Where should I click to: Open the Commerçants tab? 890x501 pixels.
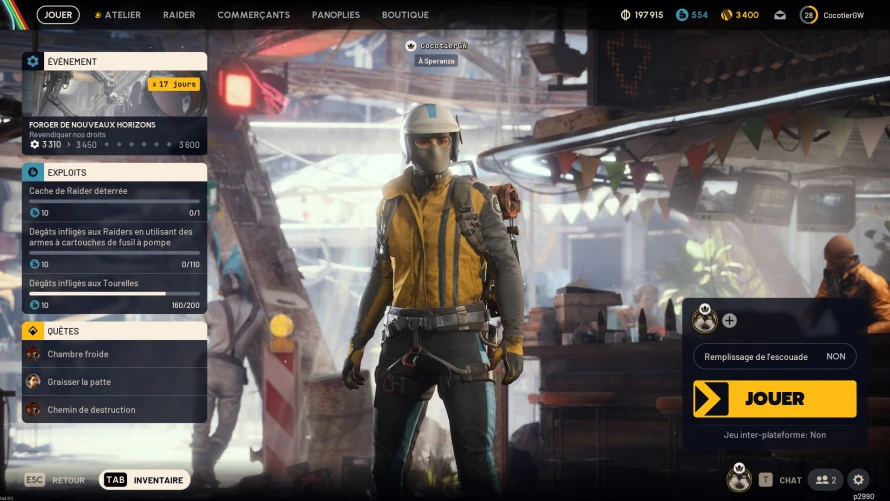(253, 15)
